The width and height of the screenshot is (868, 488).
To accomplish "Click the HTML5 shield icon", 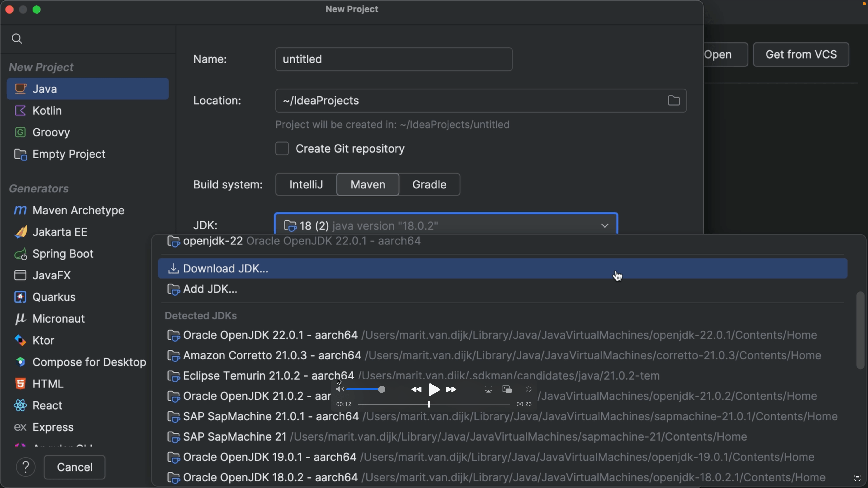I will point(20,384).
